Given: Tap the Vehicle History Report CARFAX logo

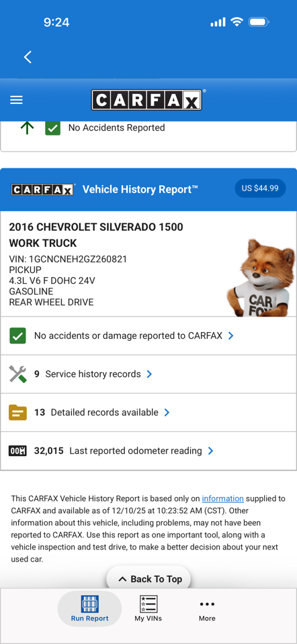Looking at the screenshot, I should (x=43, y=189).
